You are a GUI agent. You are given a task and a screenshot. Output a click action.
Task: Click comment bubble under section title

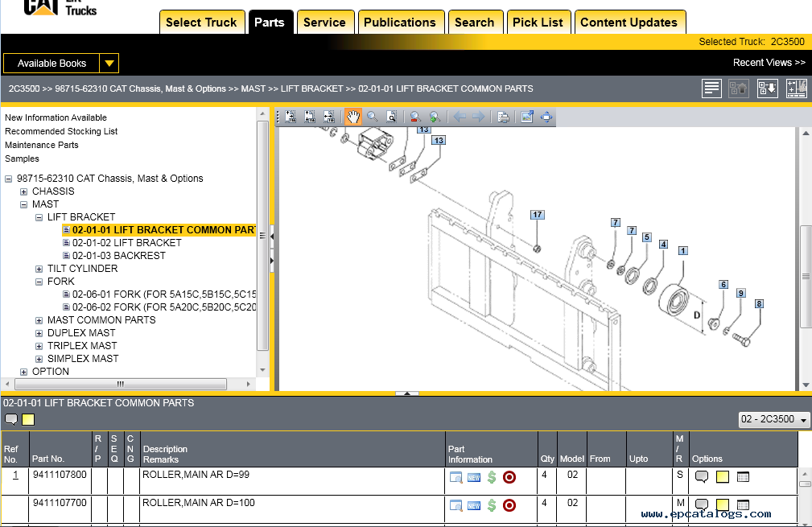tap(11, 419)
